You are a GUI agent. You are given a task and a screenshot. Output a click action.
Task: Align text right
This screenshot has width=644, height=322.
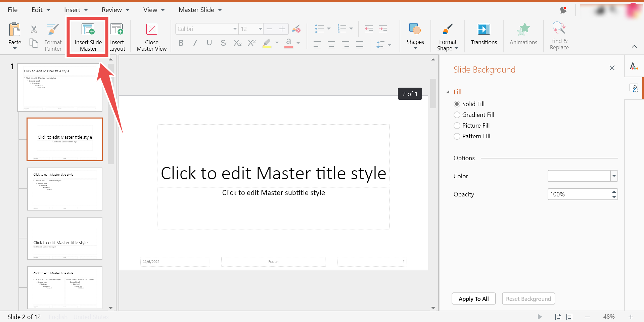pyautogui.click(x=346, y=45)
